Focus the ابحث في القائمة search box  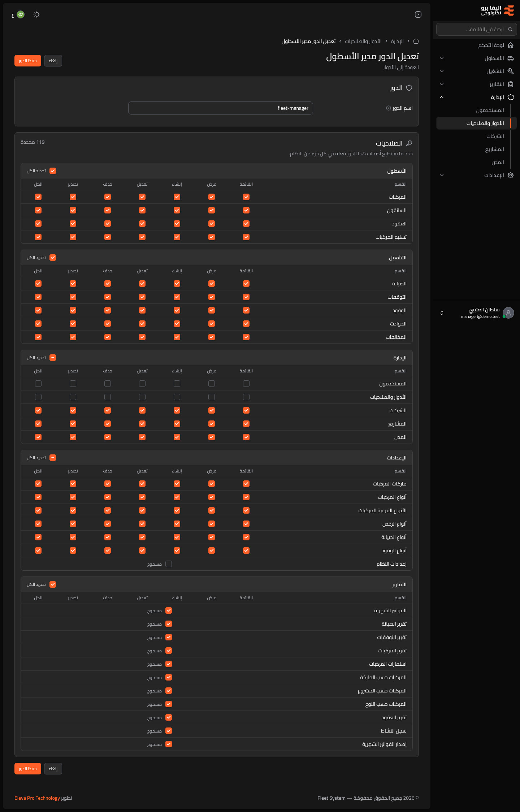point(476,29)
